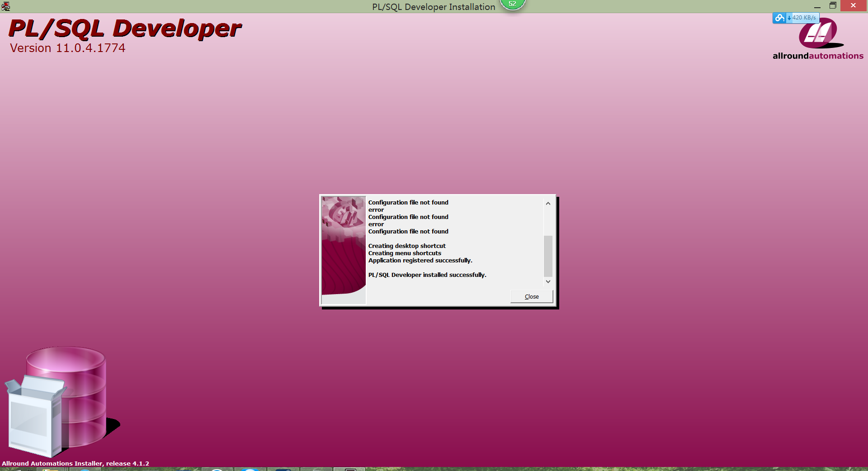Screen dimensions: 868x471
Task: Minimize the PL/SQL Developer Installation window
Action: pos(817,6)
